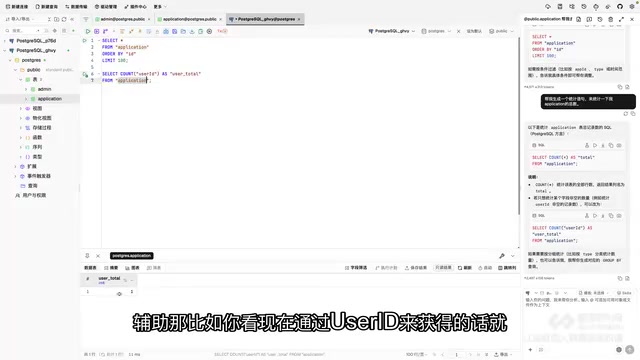Click 设为默认 set as default

click(474, 31)
